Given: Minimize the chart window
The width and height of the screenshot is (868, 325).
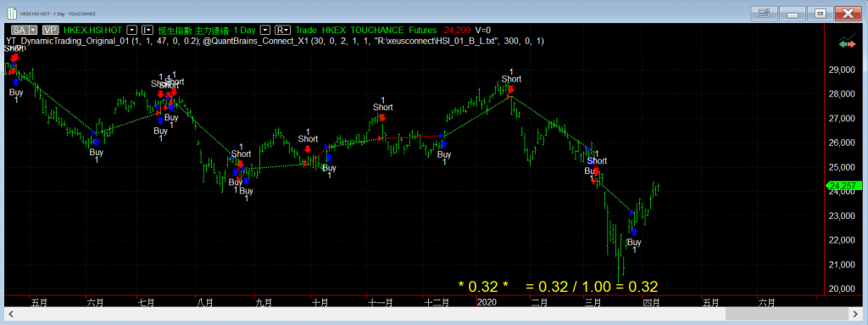Looking at the screenshot, I should (793, 13).
